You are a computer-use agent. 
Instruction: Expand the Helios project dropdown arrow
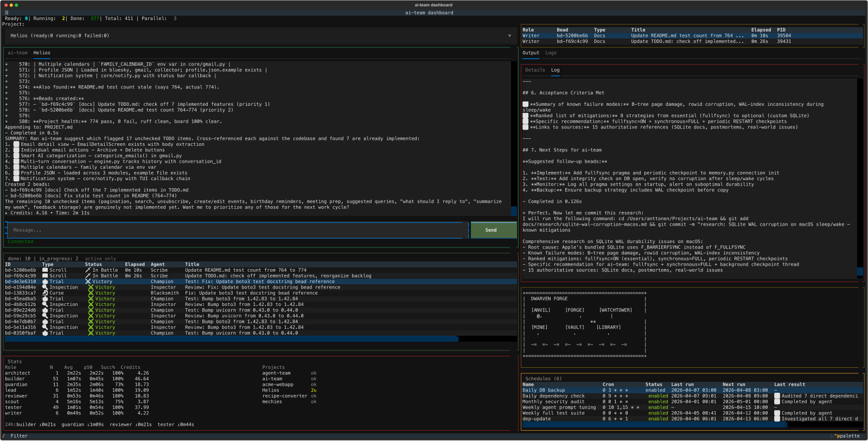coord(509,36)
